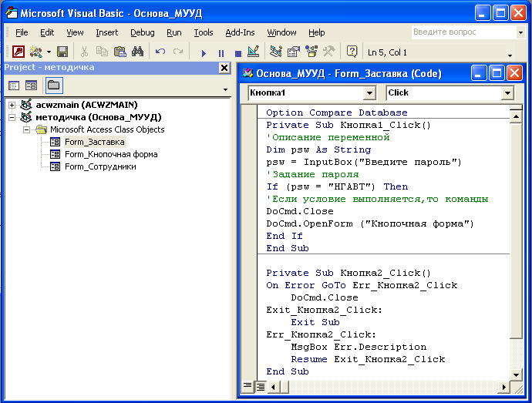Click the Reset stop icon
The height and width of the screenshot is (403, 532).
click(237, 53)
